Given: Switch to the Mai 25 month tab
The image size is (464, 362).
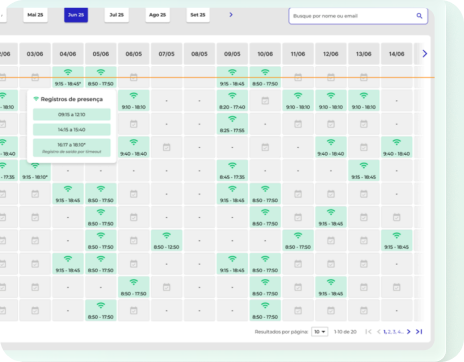Looking at the screenshot, I should point(35,15).
